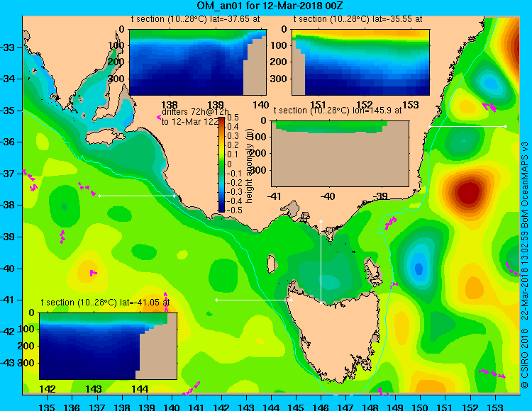Click the dark red warm eddy near 152°E
The image size is (532, 411).
[x=469, y=192]
